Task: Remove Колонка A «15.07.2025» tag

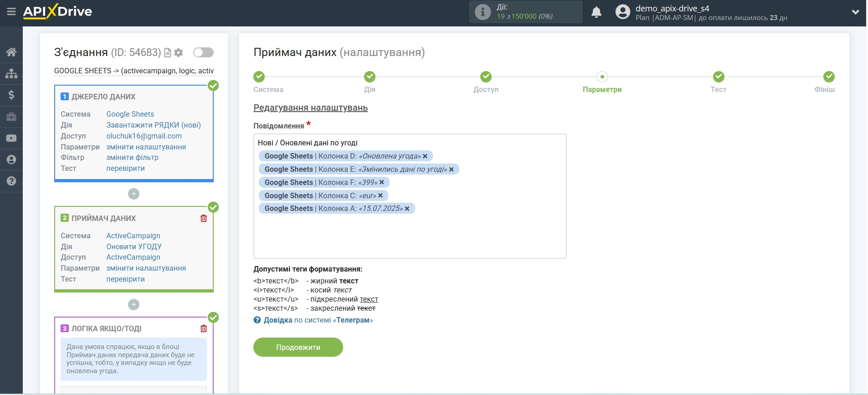Action: (x=407, y=209)
